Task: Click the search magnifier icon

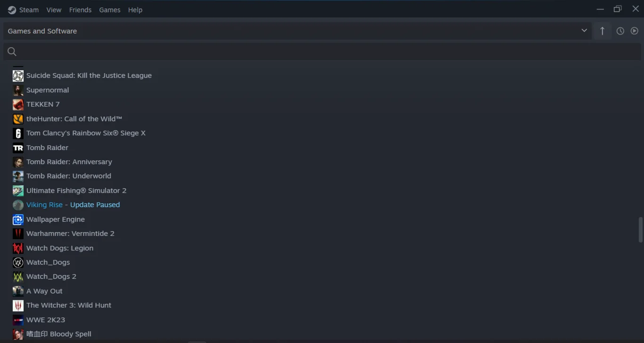Action: (12, 52)
